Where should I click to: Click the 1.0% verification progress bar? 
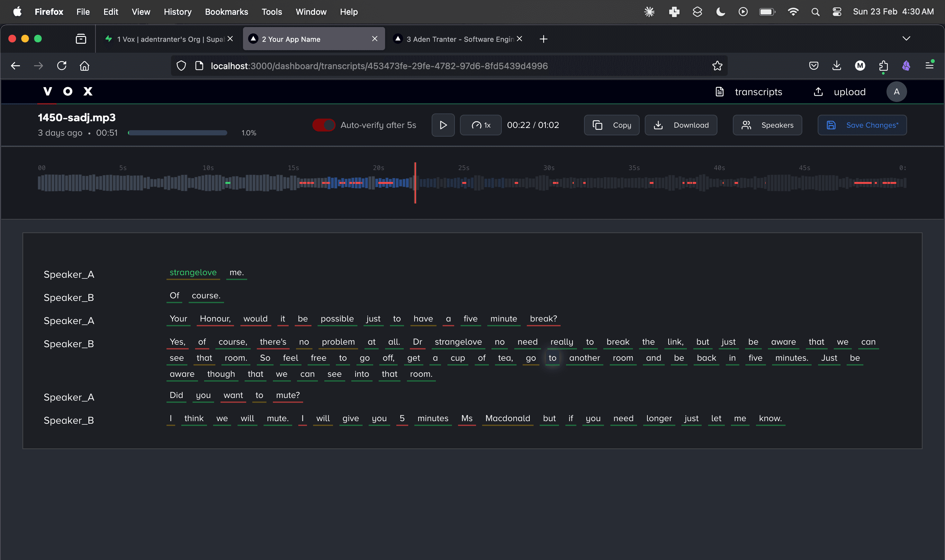[177, 133]
